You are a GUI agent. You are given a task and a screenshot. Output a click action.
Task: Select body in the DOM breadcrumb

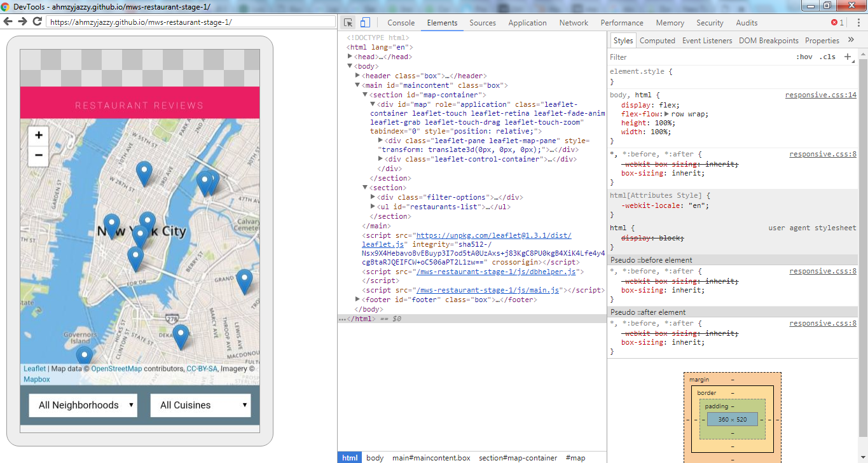pos(375,457)
